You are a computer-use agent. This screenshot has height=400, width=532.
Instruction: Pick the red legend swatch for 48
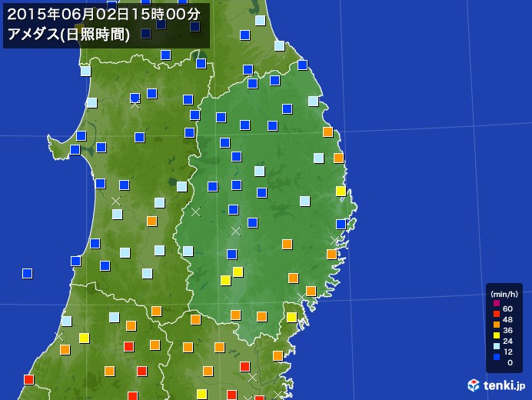click(x=497, y=314)
